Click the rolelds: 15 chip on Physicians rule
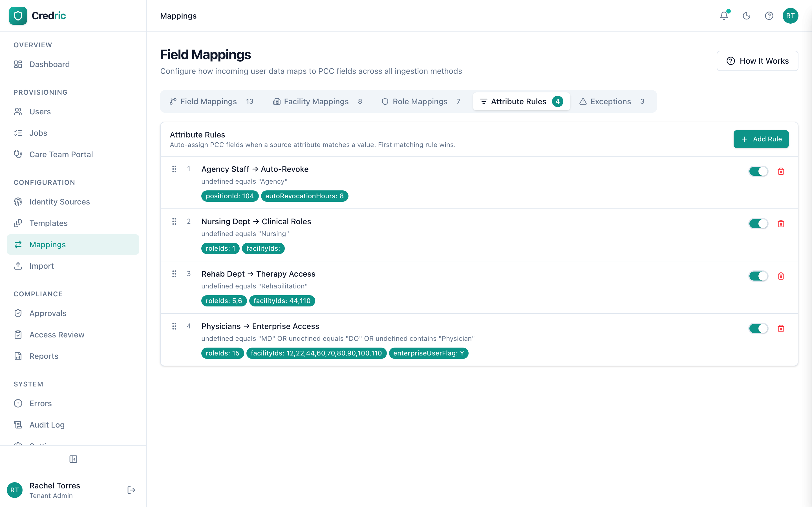Viewport: 812px width, 507px height. pos(222,353)
